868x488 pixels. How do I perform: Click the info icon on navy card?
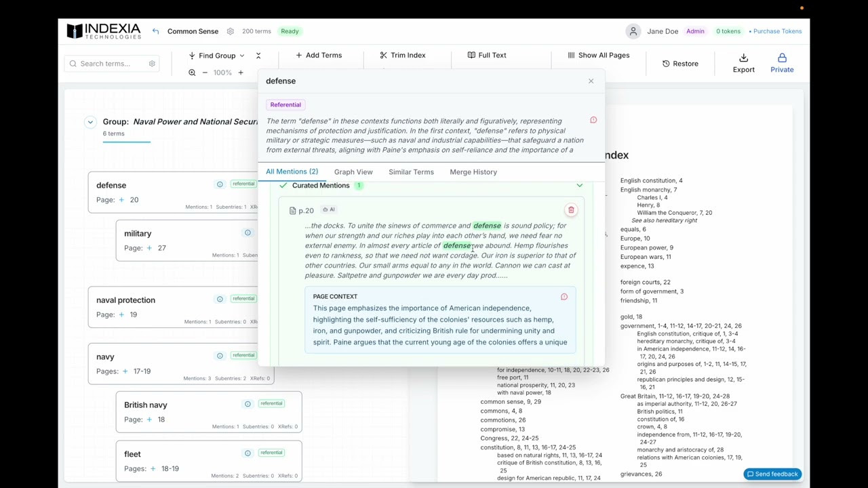click(x=220, y=356)
